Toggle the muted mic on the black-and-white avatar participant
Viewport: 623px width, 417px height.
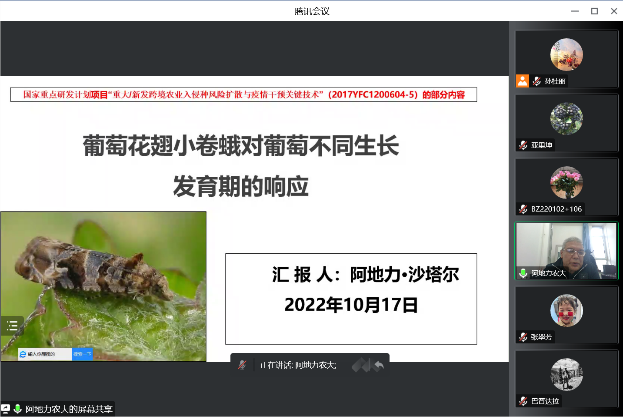522,400
